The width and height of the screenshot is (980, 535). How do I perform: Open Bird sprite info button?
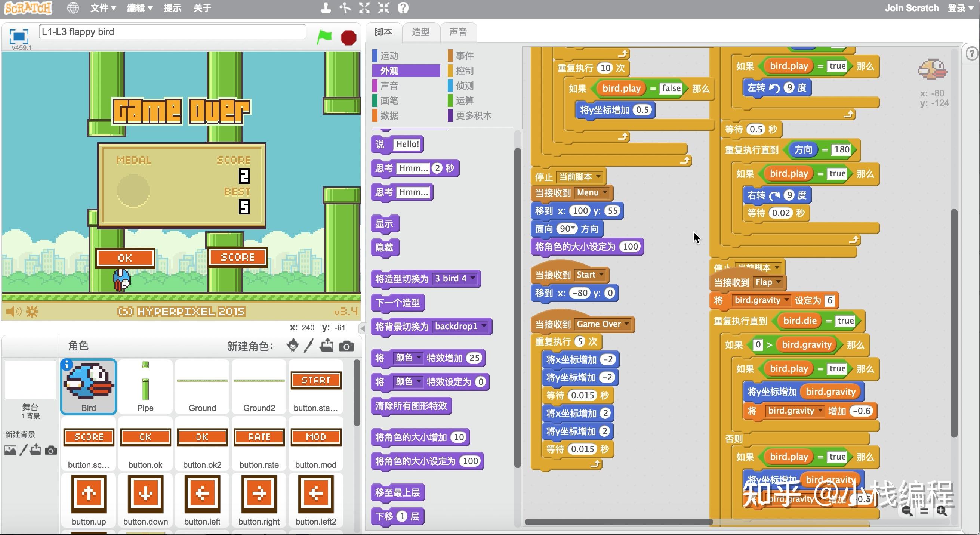point(67,365)
